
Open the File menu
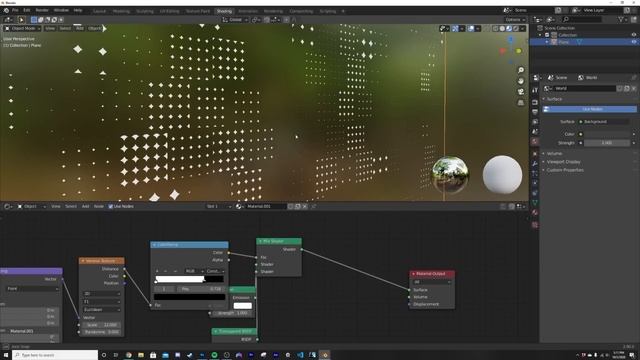16,10
